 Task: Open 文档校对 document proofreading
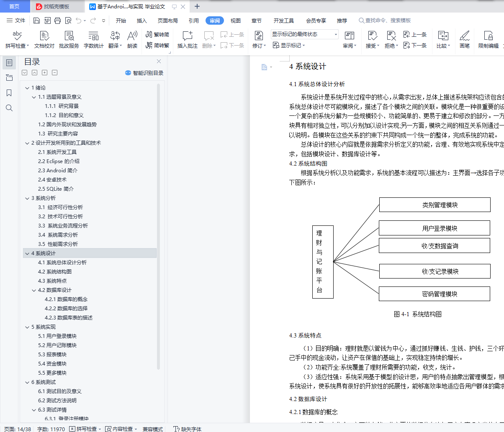click(x=44, y=40)
